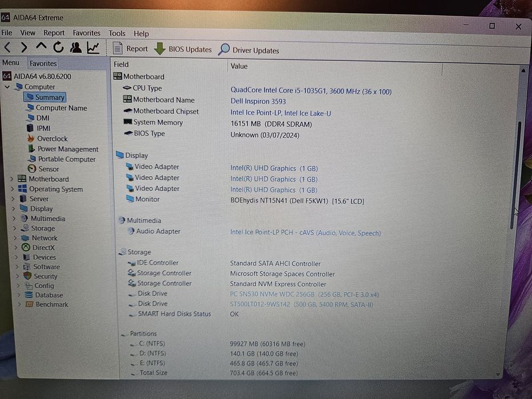
Task: Switch to the Favorites tab in sidebar
Action: click(43, 63)
